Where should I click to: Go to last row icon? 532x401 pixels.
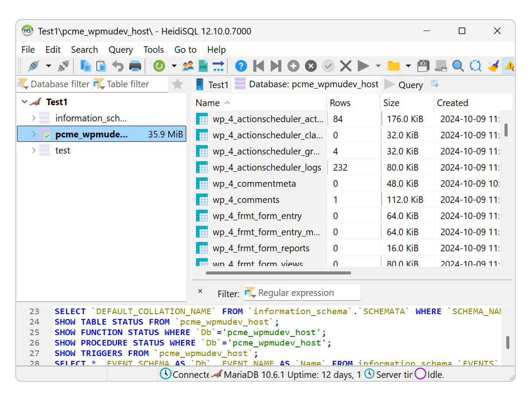(276, 66)
